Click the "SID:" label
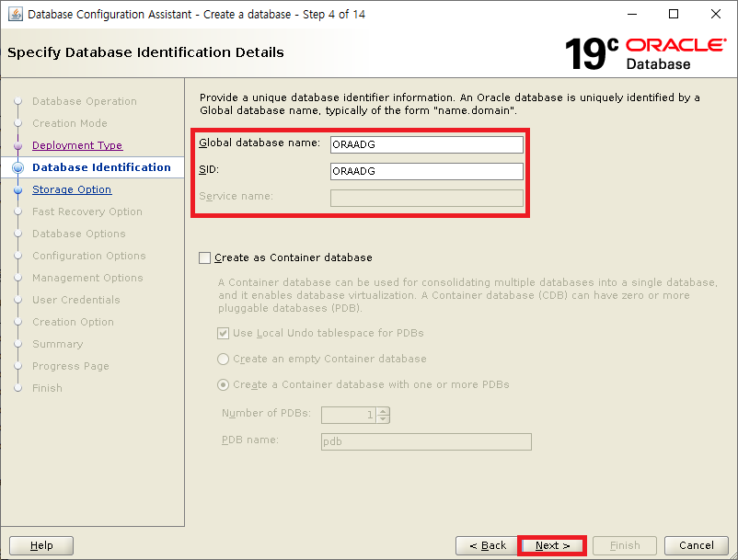 (209, 169)
